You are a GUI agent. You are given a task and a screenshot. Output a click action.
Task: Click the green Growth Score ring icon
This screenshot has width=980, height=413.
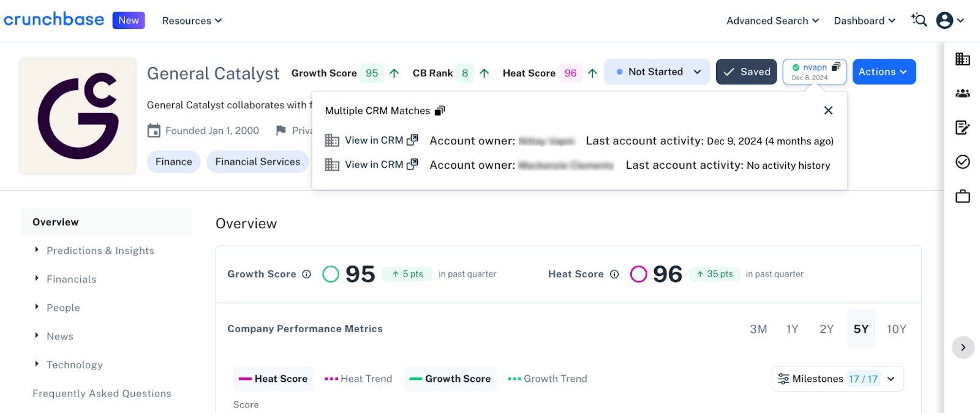pos(331,274)
